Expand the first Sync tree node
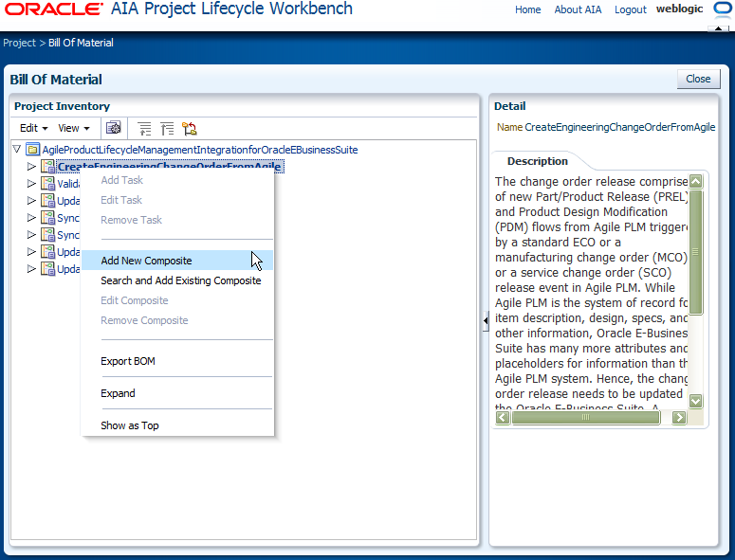Image resolution: width=735 pixels, height=560 pixels. 31,218
